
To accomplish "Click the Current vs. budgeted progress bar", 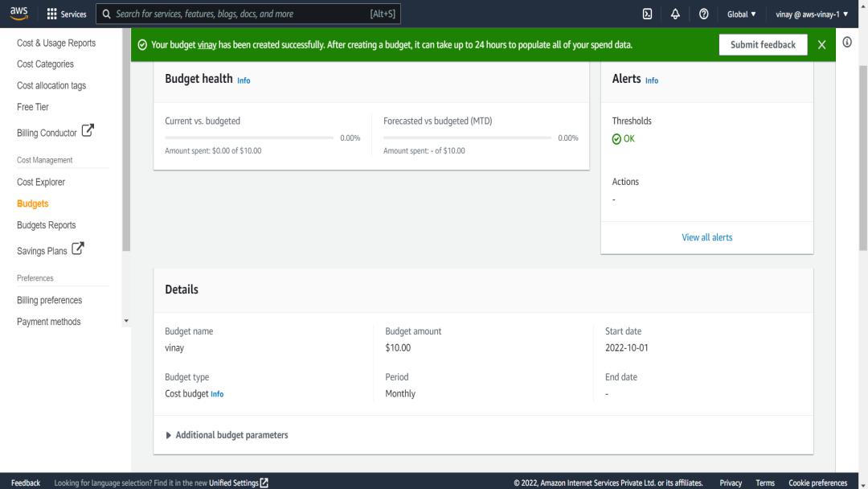I will (x=249, y=138).
